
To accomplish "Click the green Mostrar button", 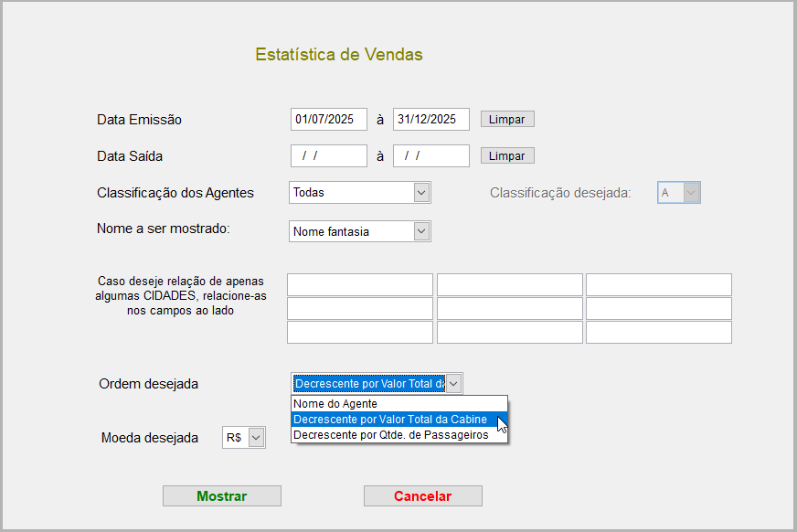I will 222,496.
